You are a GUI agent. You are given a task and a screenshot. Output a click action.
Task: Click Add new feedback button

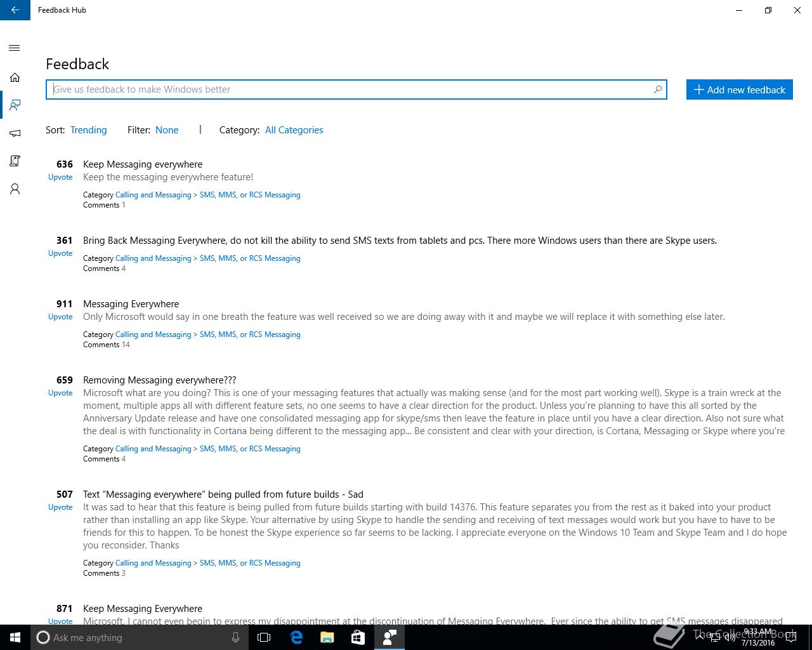tap(739, 90)
